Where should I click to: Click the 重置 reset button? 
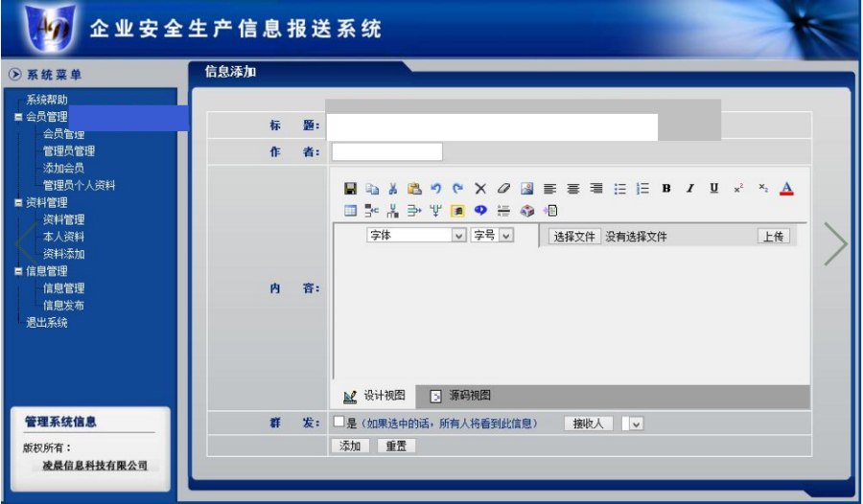[396, 446]
